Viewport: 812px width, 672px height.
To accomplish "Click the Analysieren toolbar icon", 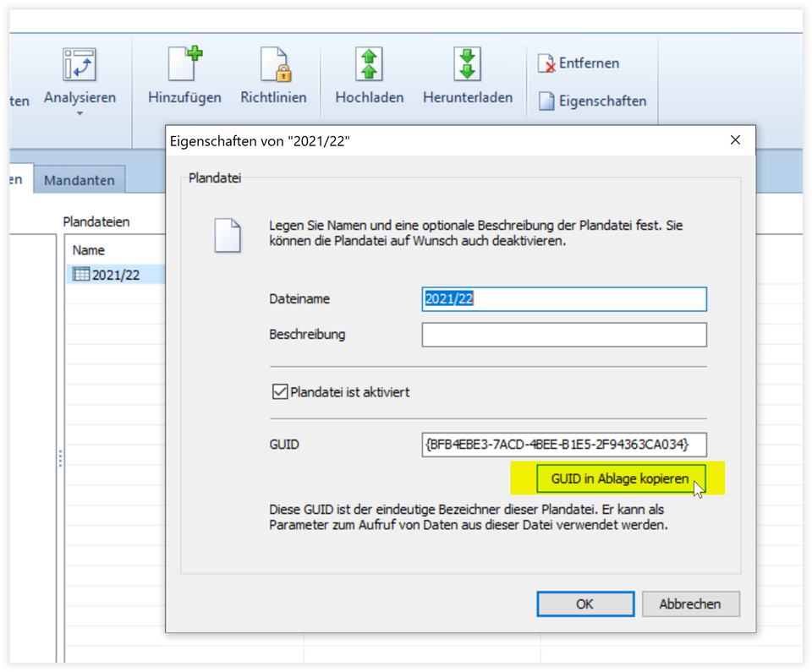I will tap(80, 65).
